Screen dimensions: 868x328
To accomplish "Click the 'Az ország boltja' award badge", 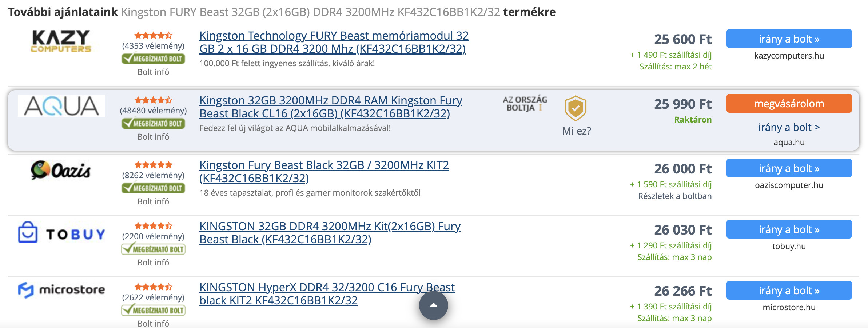I will 525,104.
